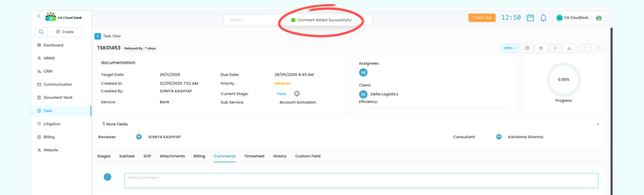Click the edit pencil icon in toolbar
644x195 pixels.
pyautogui.click(x=584, y=48)
